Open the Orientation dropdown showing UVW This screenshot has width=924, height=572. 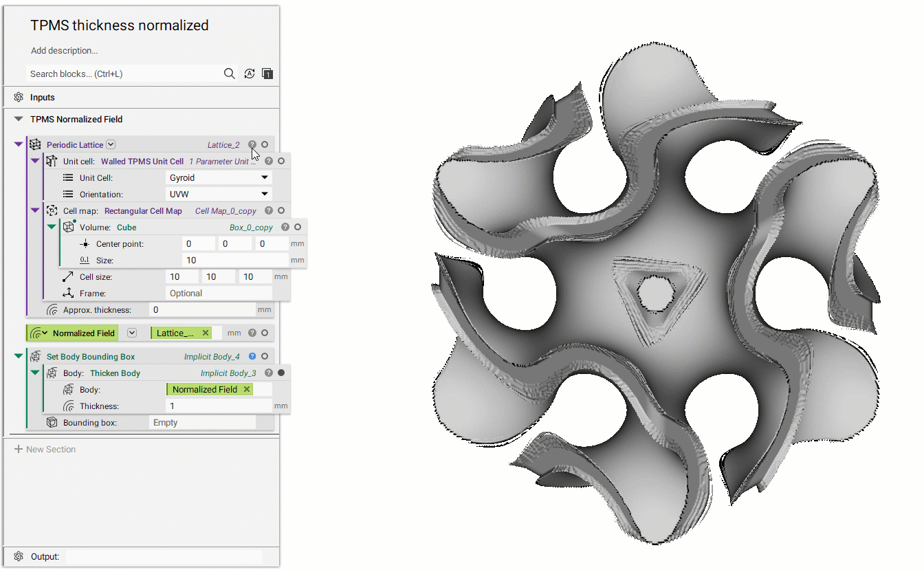point(219,193)
